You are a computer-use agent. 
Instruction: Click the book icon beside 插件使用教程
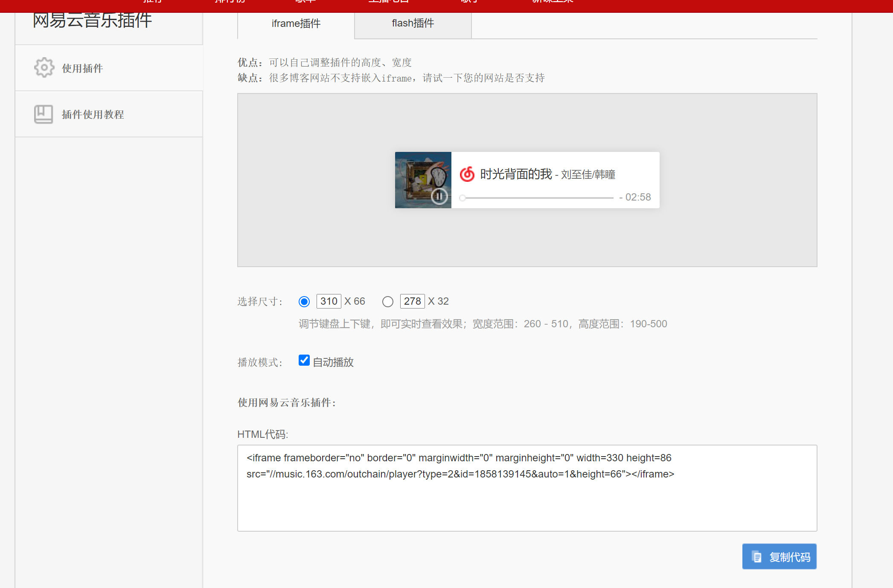point(44,114)
